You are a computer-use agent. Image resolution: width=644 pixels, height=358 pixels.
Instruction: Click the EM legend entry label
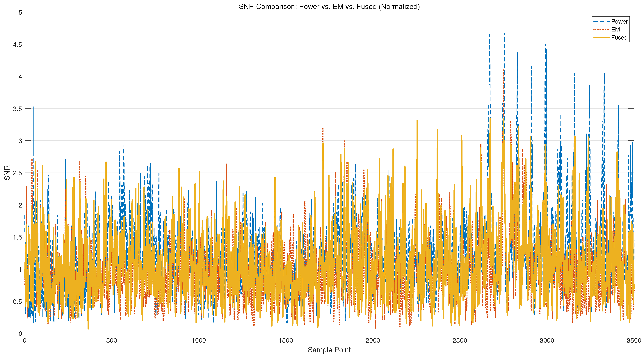(615, 29)
